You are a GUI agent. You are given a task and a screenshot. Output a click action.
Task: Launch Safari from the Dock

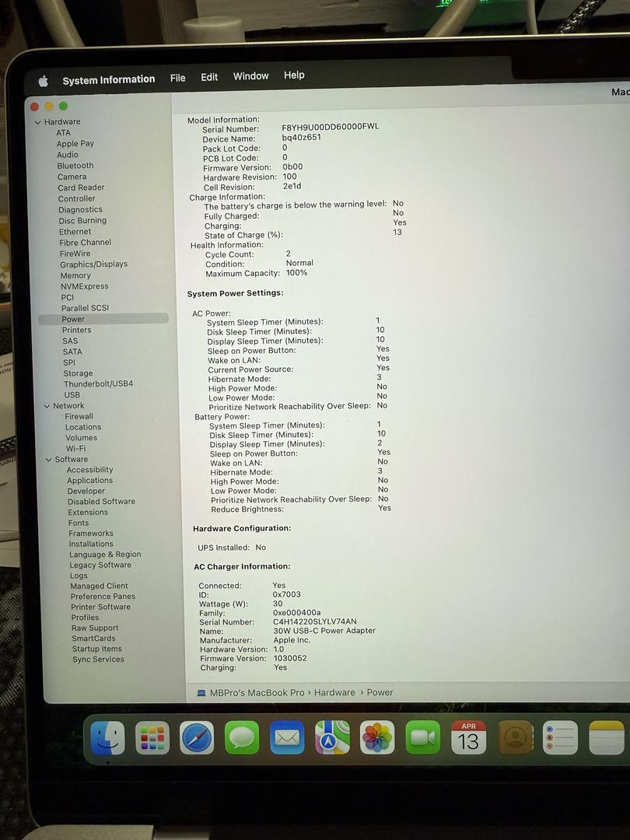coord(197,737)
